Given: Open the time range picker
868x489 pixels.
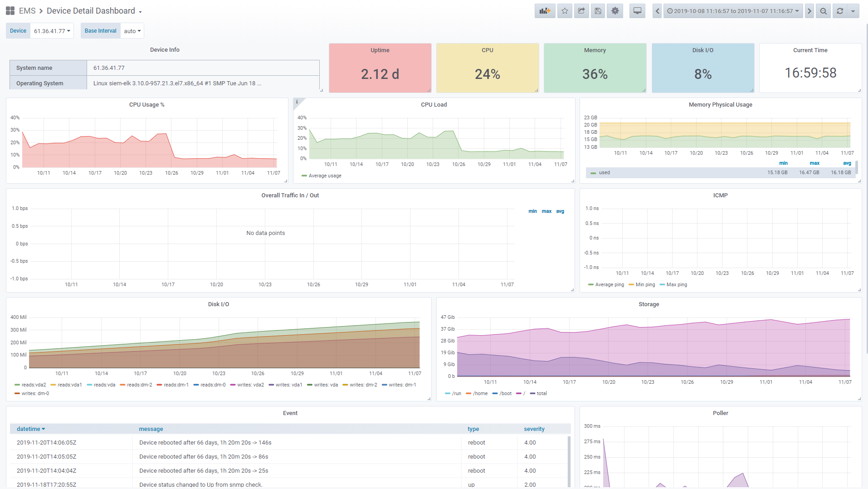Looking at the screenshot, I should (733, 11).
